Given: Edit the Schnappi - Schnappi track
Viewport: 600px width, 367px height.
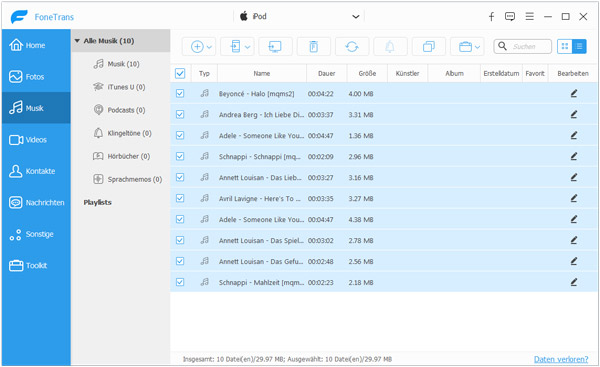Looking at the screenshot, I should (x=574, y=156).
